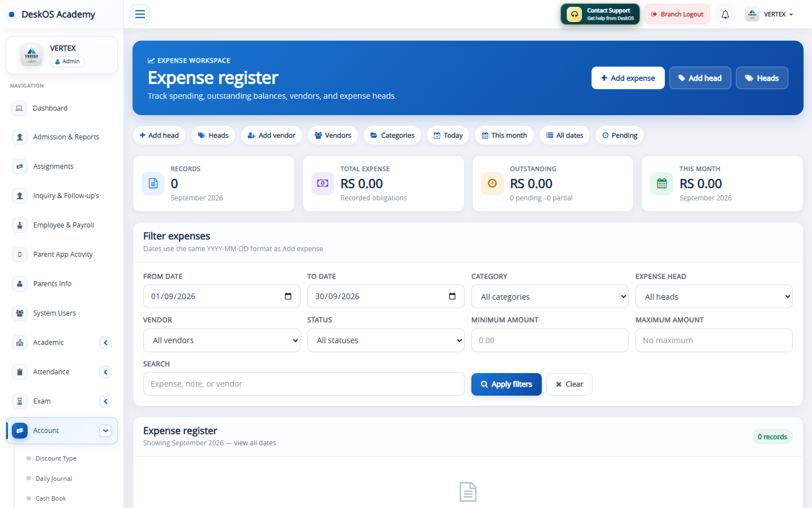
Task: Open the Category dropdown
Action: [550, 297]
